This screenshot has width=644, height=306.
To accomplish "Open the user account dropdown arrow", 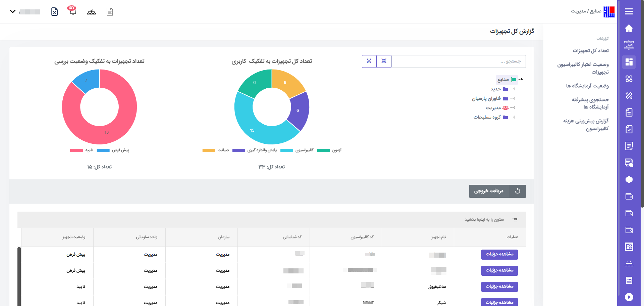I will [x=13, y=11].
